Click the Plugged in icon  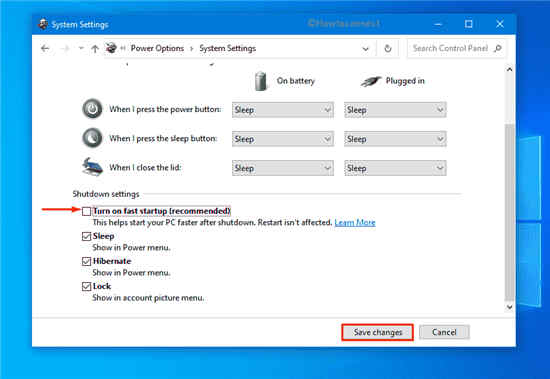pyautogui.click(x=370, y=81)
